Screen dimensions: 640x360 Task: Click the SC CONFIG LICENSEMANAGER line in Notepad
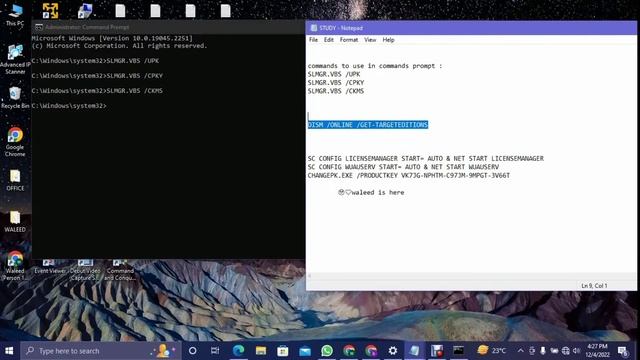pos(426,158)
